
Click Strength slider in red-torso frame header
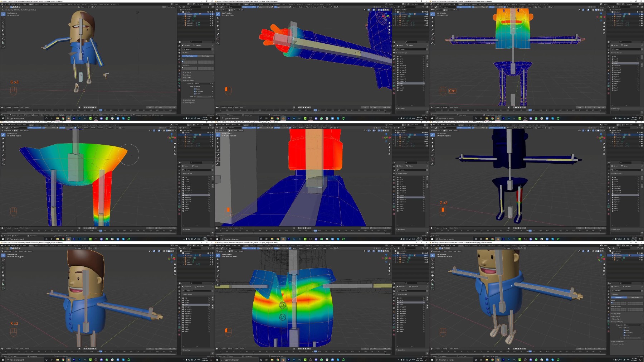click(281, 128)
